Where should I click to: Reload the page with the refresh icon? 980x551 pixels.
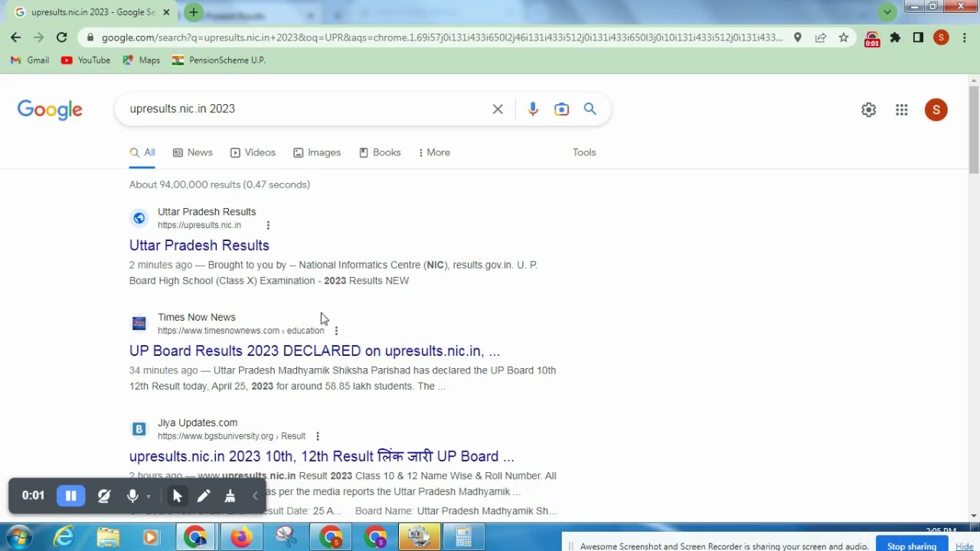pos(61,37)
